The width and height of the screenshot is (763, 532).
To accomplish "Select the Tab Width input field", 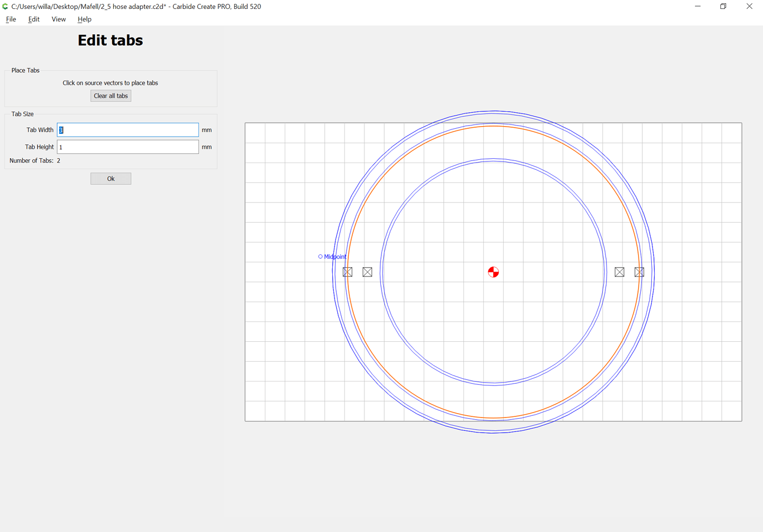I will tap(127, 129).
